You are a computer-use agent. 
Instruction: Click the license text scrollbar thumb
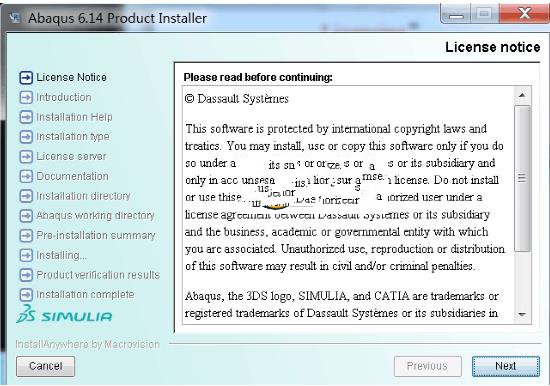coord(522,178)
